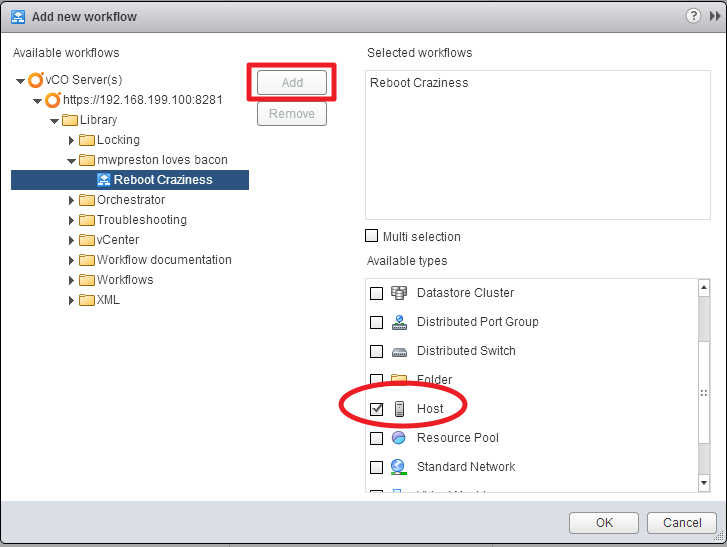Click the help question mark icon
Screen dimensions: 727x547
(x=693, y=16)
